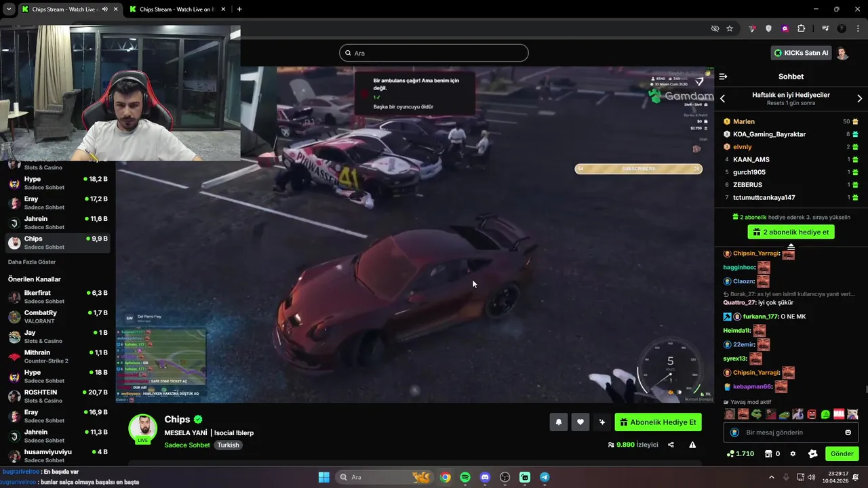
Task: Click the crossed-out eye icon in address bar
Action: click(715, 28)
